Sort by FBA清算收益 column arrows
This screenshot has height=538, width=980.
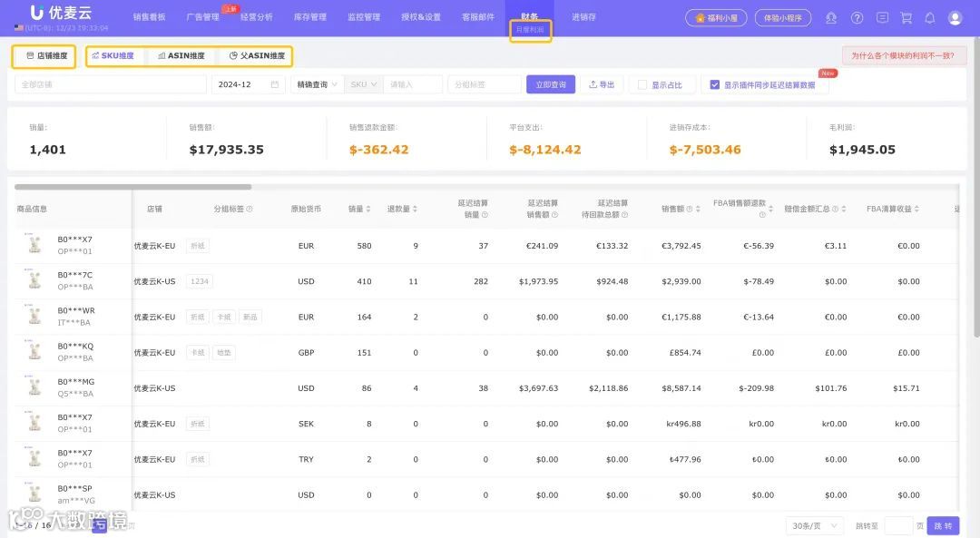click(916, 209)
